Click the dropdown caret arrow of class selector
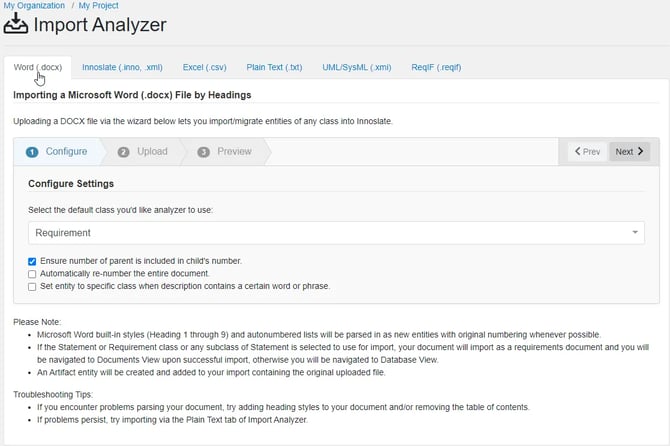Image resolution: width=670 pixels, height=446 pixels. (x=635, y=232)
